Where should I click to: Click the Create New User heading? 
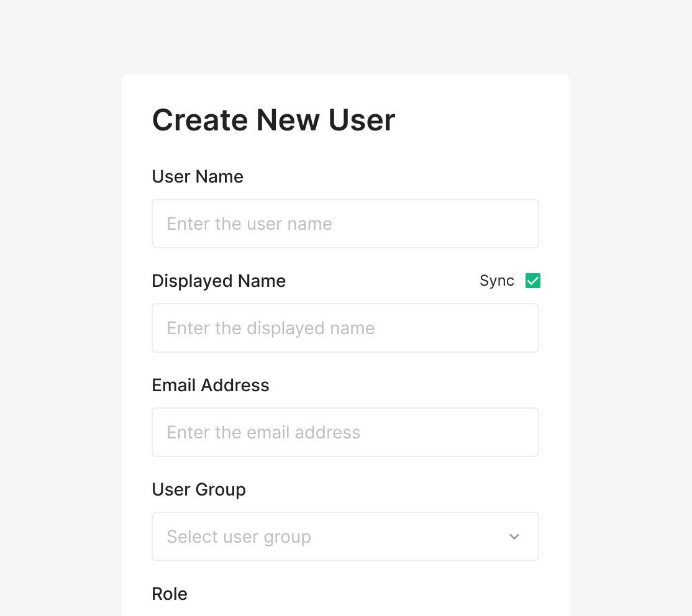click(x=273, y=120)
